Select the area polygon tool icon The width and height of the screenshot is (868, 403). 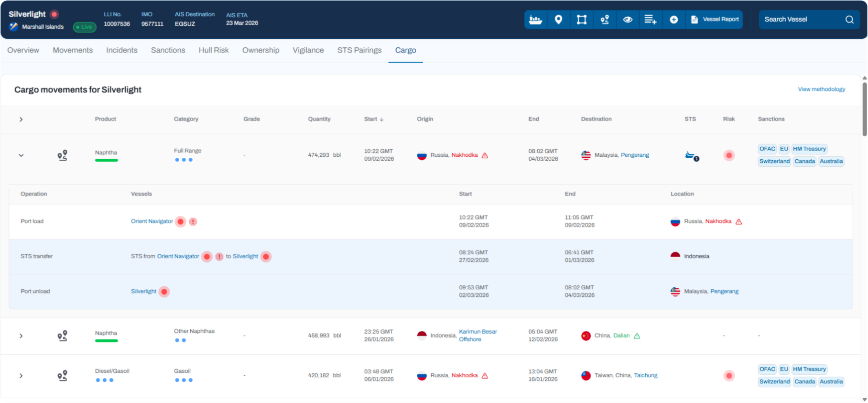point(581,20)
